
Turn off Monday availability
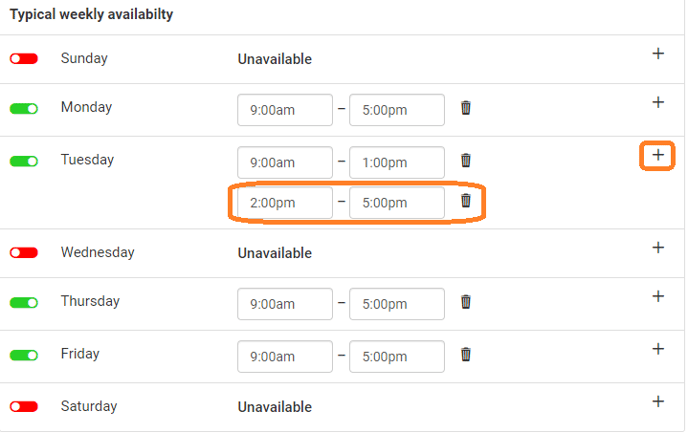click(x=24, y=108)
